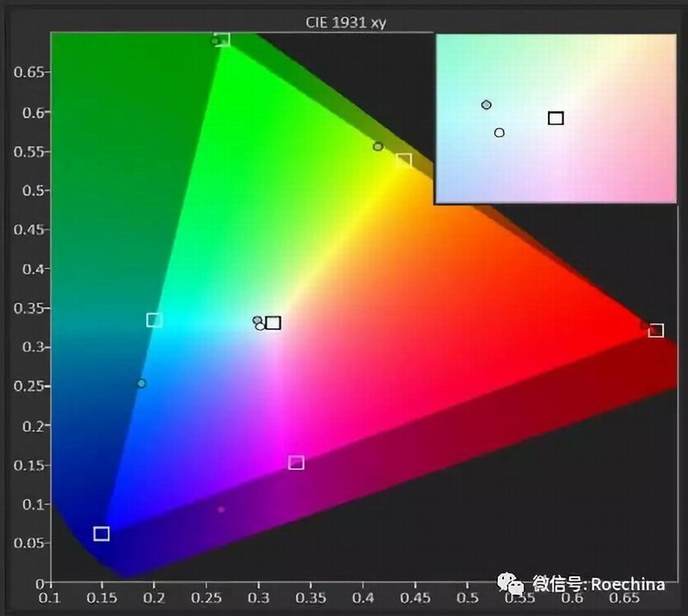
Task: Select the measured yellow circle marker
Action: [378, 146]
